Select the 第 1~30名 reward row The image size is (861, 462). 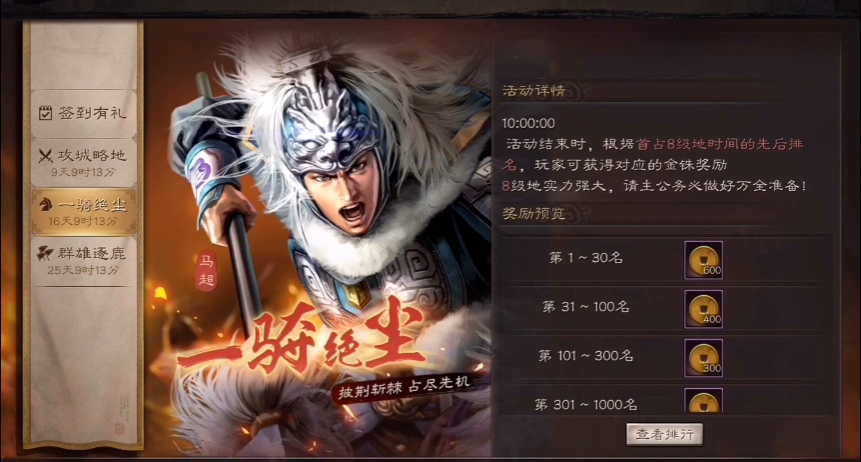tap(664, 259)
